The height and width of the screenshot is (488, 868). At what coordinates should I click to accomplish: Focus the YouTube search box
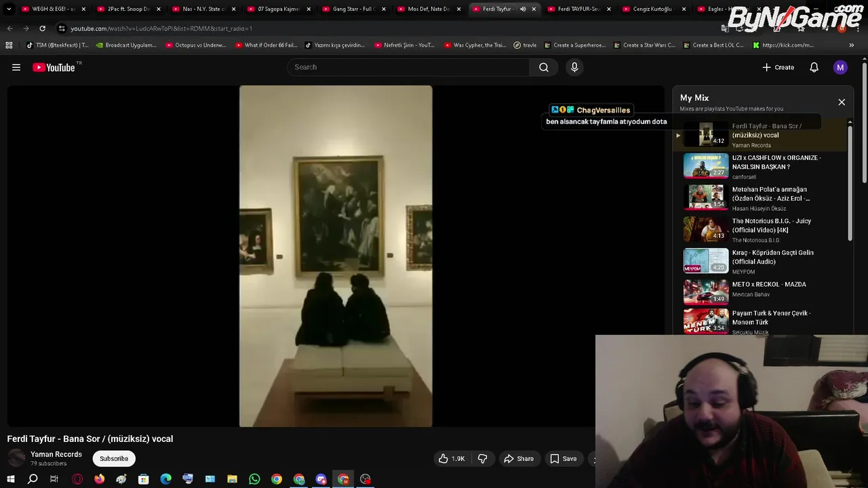[x=409, y=67]
